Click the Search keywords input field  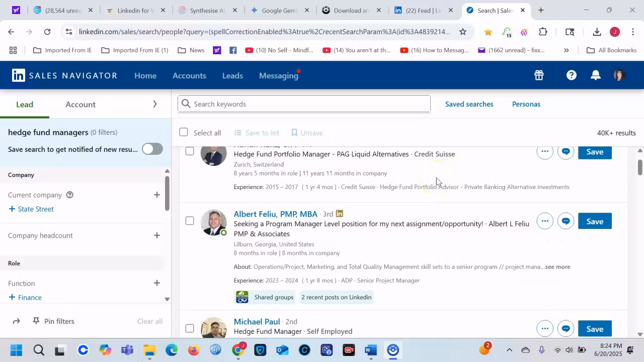304,104
